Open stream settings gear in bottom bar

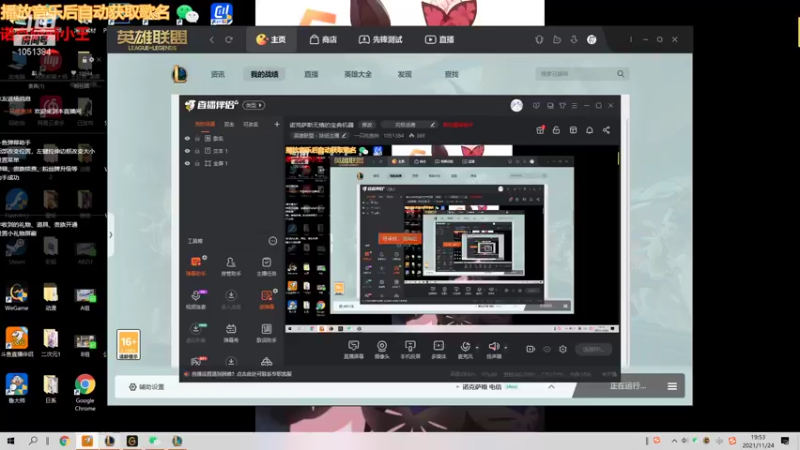click(x=563, y=349)
